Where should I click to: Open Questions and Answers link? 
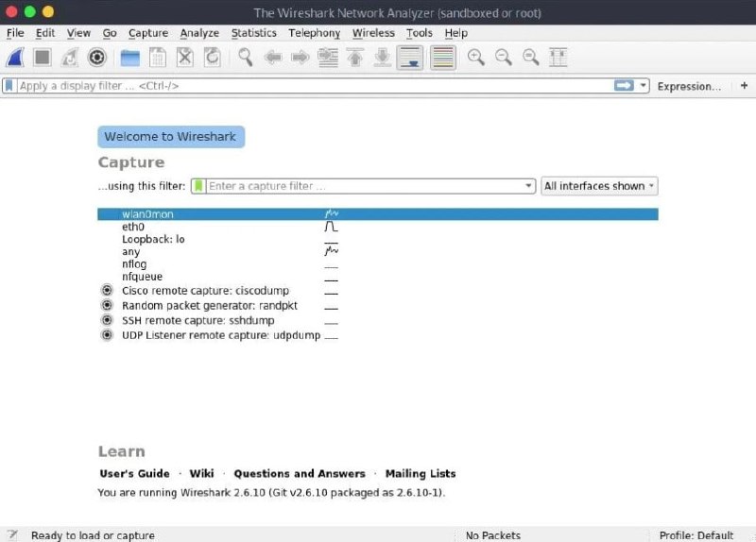300,474
